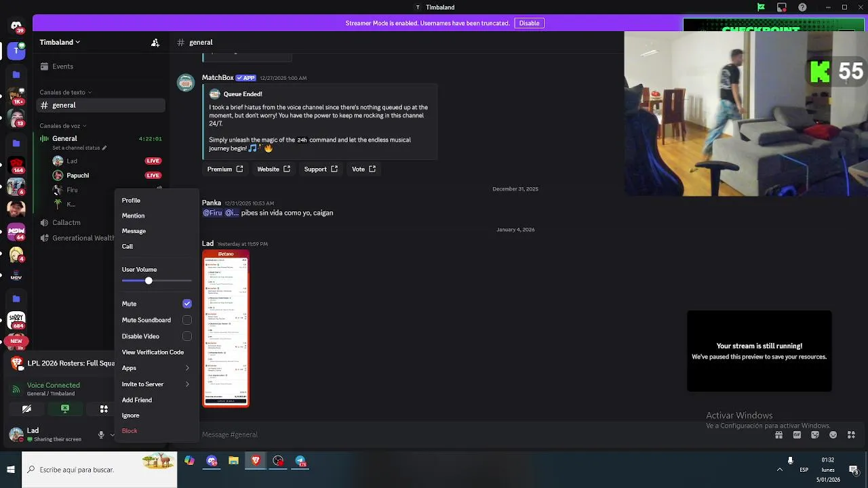Open the sticker picker icon
The image size is (868, 488).
pos(815,434)
